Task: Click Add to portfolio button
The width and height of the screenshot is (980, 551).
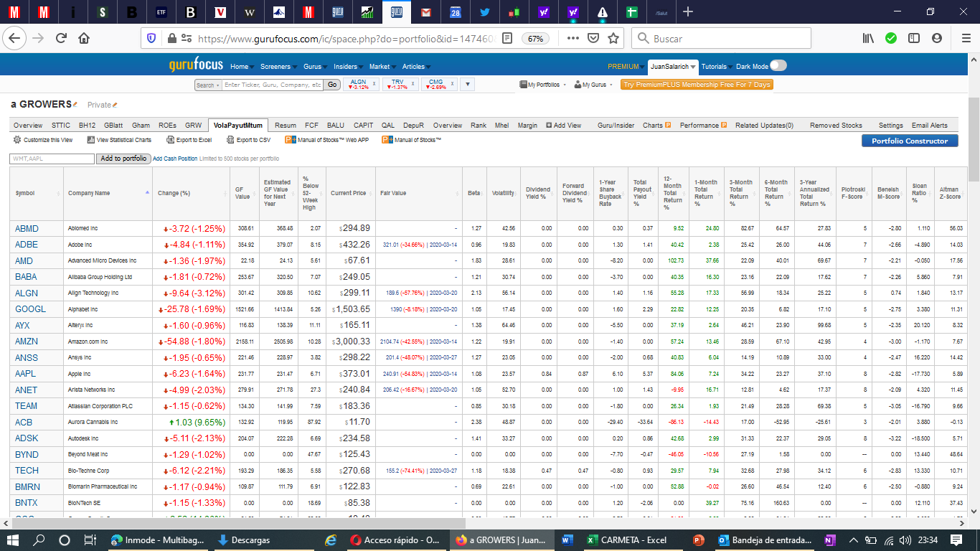Action: point(124,159)
